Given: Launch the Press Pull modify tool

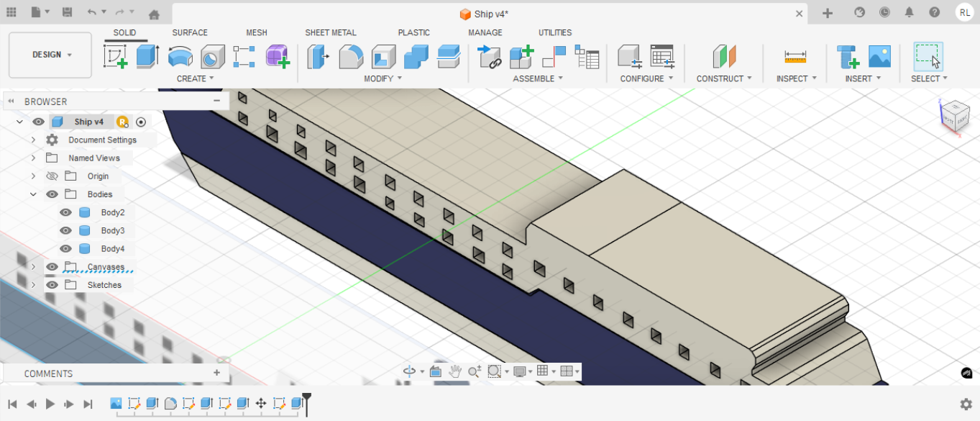Looking at the screenshot, I should point(317,56).
